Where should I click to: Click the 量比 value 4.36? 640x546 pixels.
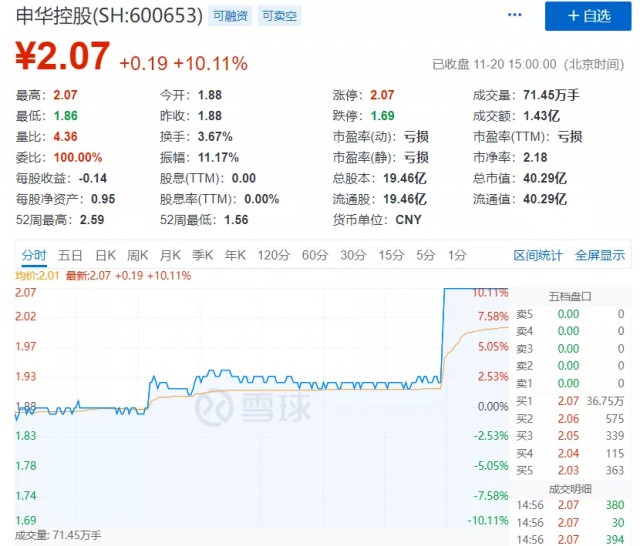click(65, 137)
